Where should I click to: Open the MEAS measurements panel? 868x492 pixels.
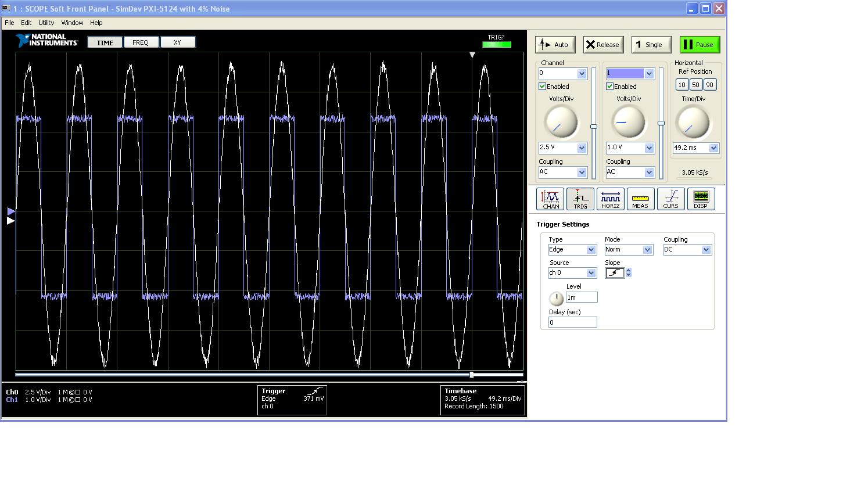(x=640, y=199)
